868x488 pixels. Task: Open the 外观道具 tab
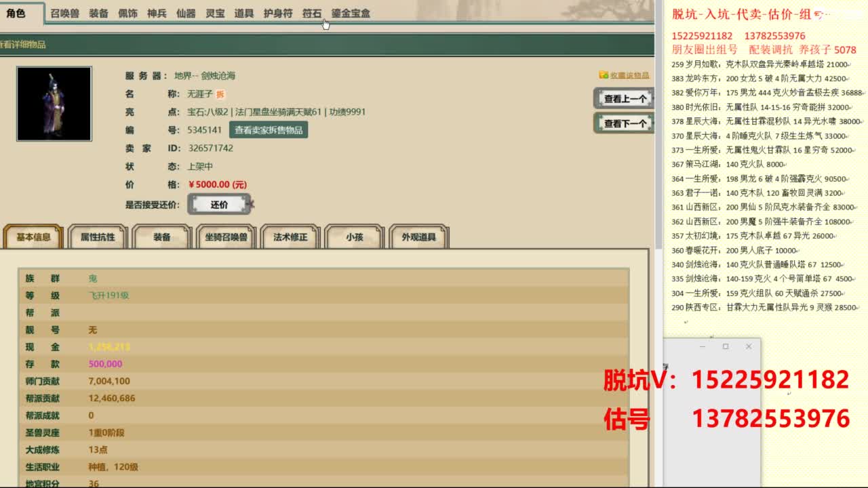[x=418, y=237]
